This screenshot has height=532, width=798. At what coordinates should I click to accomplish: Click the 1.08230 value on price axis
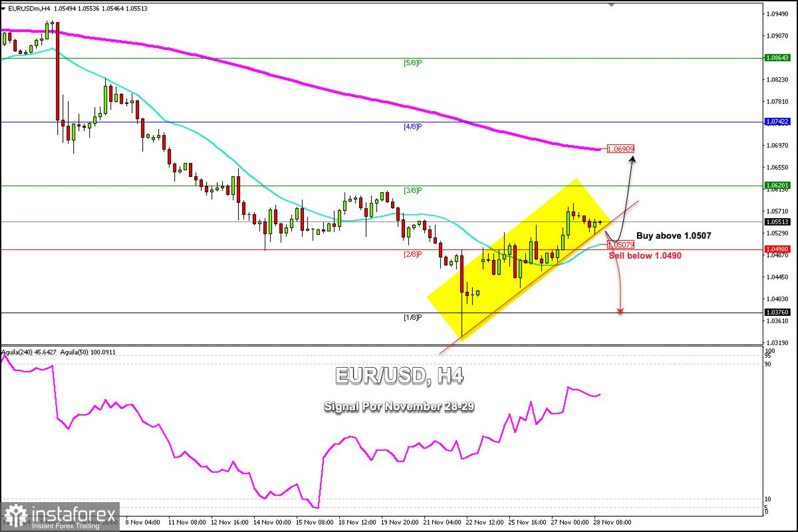[x=777, y=80]
